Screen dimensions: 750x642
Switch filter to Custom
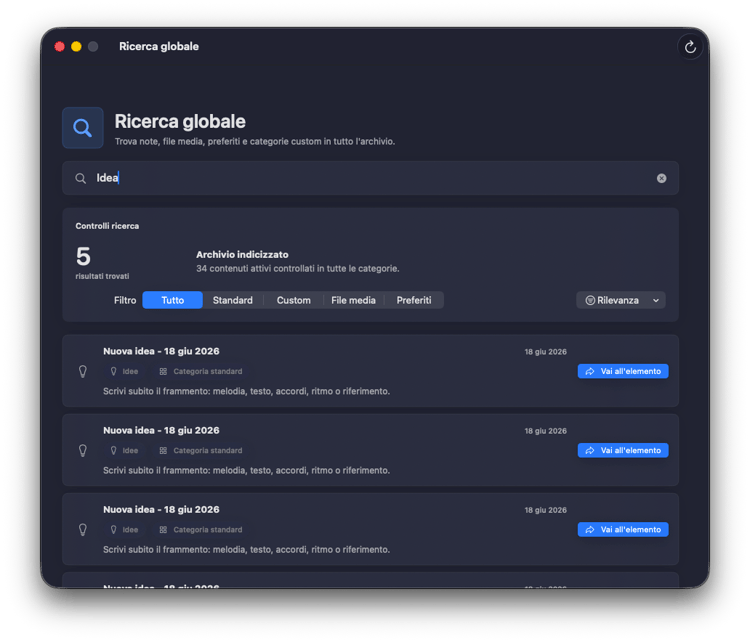tap(294, 300)
